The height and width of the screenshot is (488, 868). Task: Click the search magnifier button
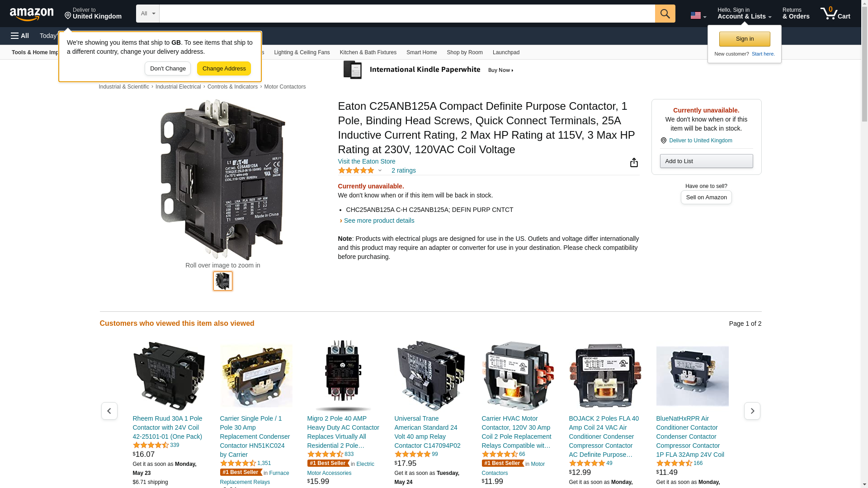click(x=665, y=14)
